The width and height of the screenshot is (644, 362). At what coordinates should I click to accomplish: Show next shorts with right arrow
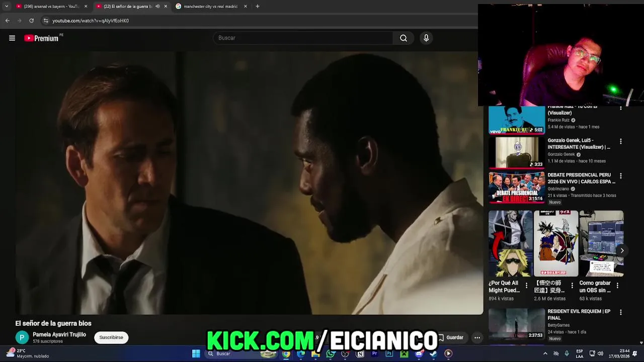(622, 250)
